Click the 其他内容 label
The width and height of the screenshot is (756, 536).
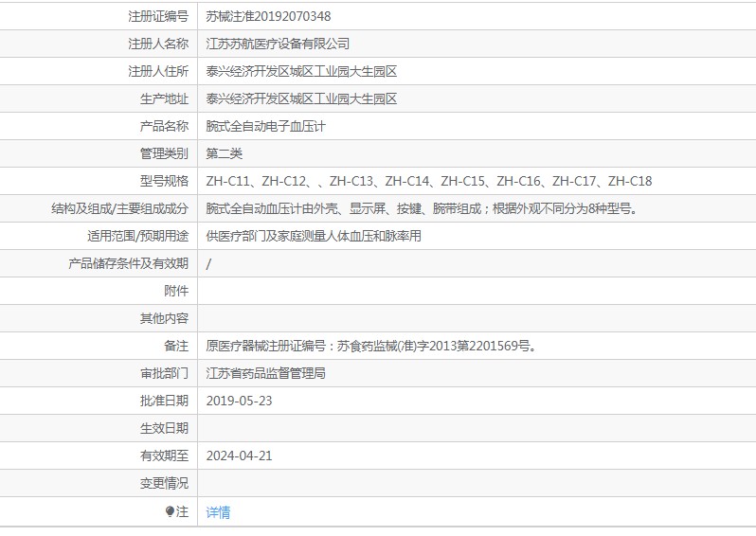[x=164, y=318]
